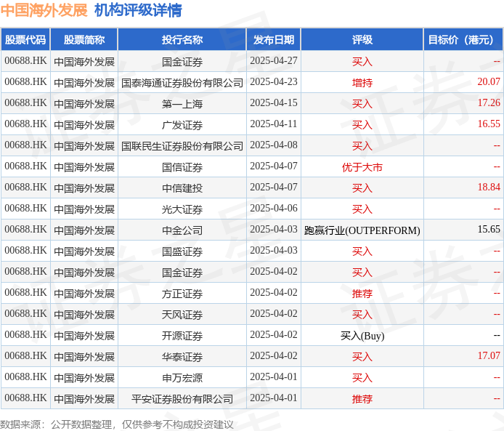Image resolution: width=504 pixels, height=431 pixels.
Task: Click the target price 20.07
Action: (x=489, y=82)
